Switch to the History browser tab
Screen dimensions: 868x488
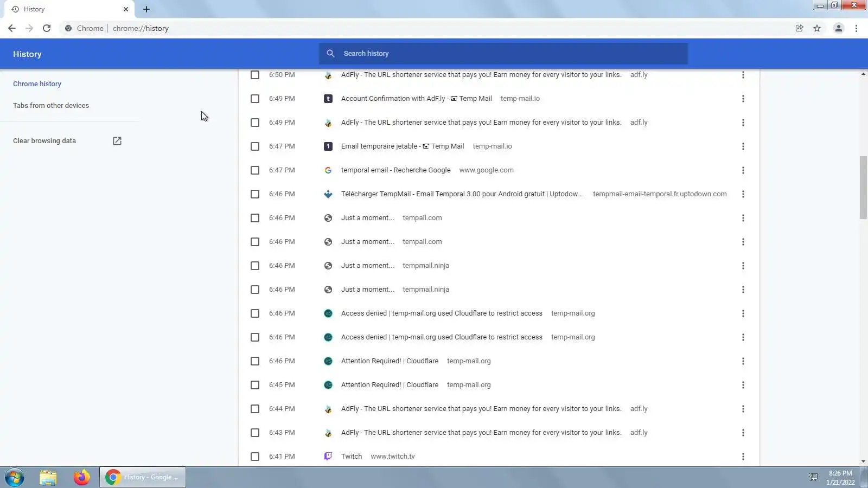[x=69, y=9]
